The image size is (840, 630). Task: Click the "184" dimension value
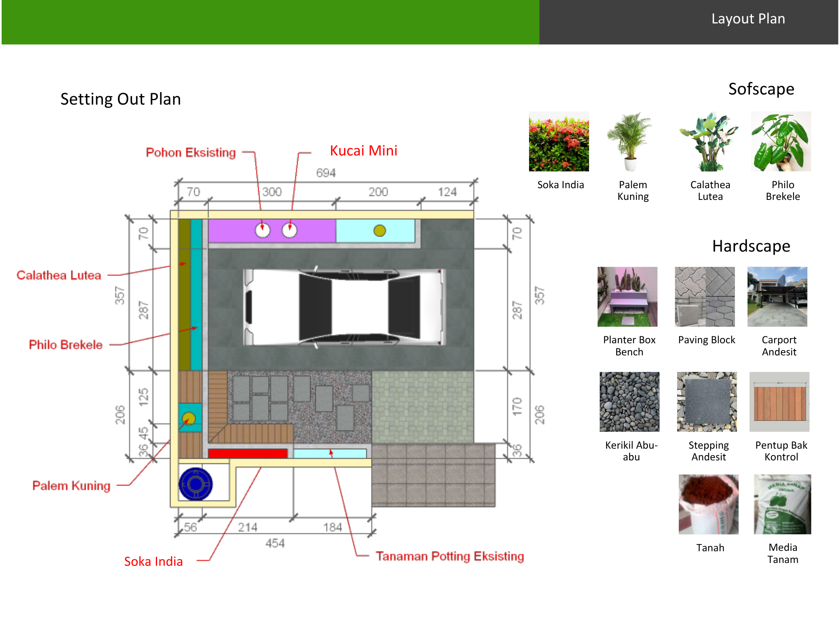coord(332,527)
